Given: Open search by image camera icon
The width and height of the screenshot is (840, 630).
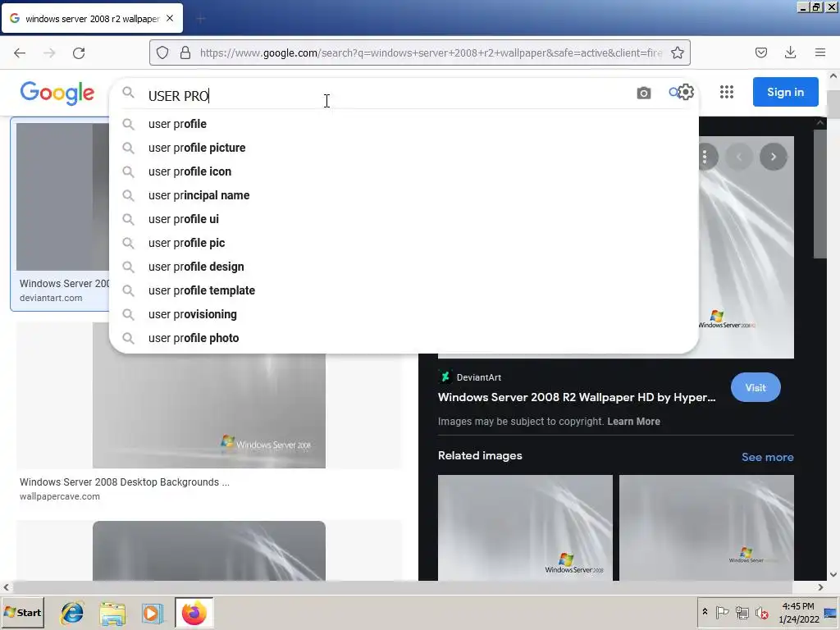Looking at the screenshot, I should point(644,93).
